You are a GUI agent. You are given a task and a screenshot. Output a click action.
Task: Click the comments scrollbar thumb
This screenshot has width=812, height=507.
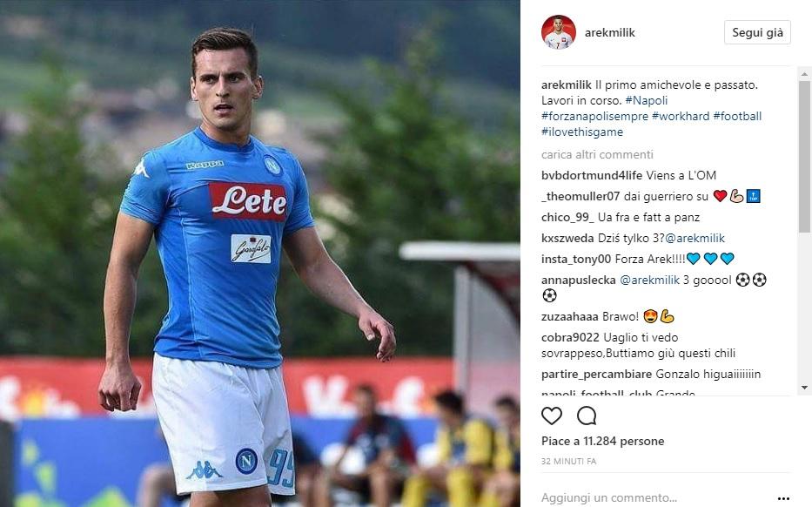pos(804,157)
